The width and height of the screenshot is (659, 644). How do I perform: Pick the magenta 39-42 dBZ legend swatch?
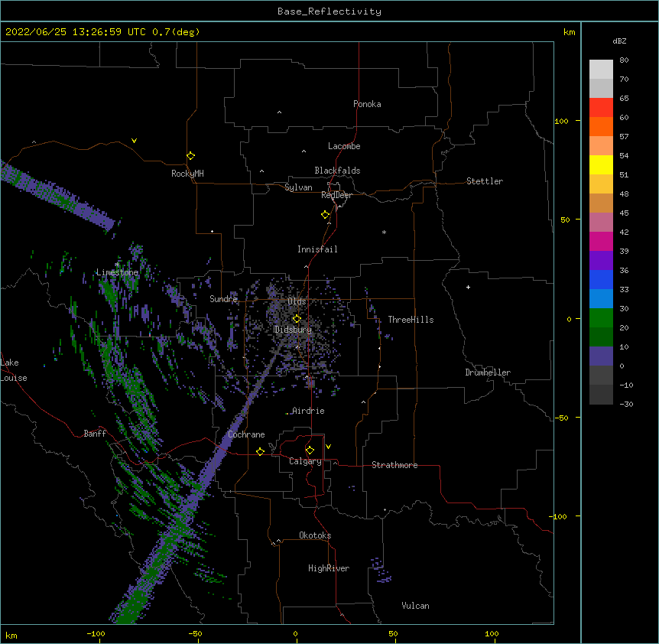pyautogui.click(x=601, y=242)
